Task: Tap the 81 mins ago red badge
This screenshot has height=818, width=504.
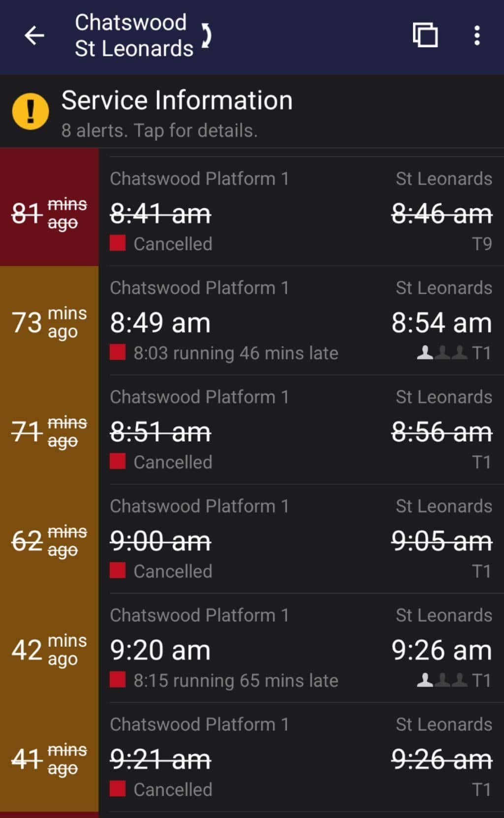Action: pyautogui.click(x=49, y=213)
